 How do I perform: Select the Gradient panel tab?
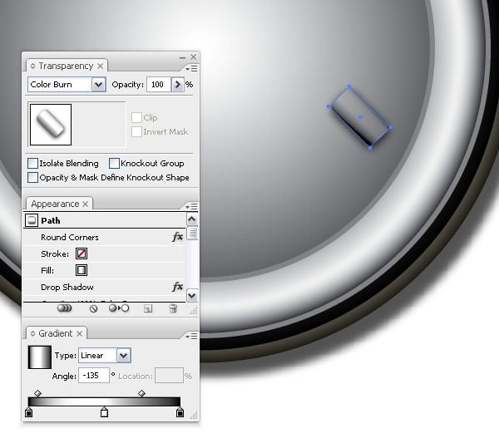tap(57, 334)
